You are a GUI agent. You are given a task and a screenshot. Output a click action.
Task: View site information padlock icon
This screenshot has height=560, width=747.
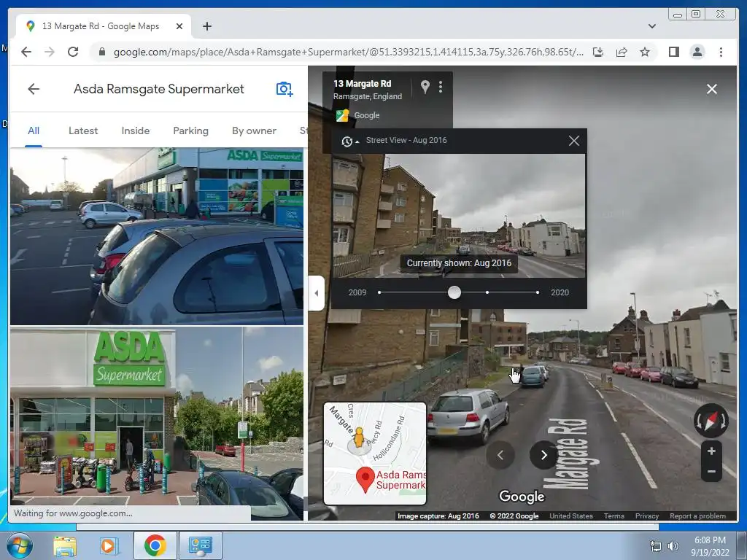click(x=101, y=52)
